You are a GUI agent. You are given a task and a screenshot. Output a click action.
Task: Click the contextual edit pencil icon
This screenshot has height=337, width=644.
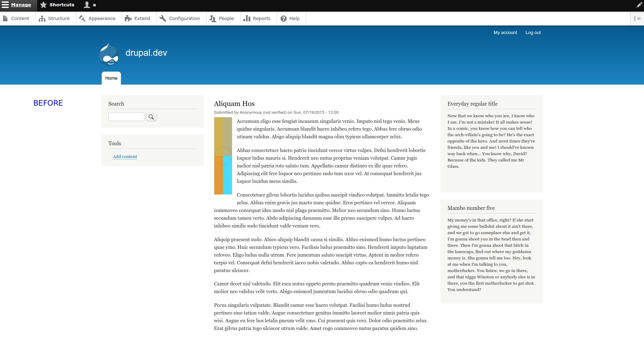point(639,5)
